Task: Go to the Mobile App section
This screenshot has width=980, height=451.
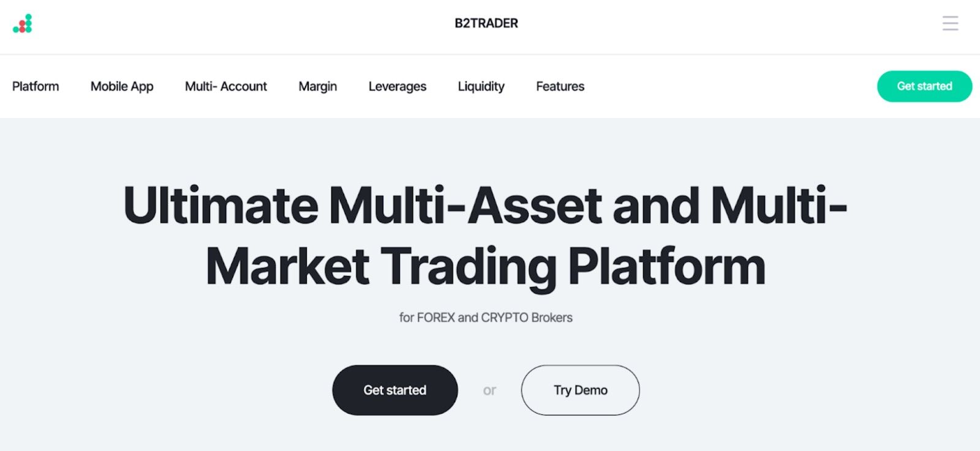Action: [x=122, y=86]
